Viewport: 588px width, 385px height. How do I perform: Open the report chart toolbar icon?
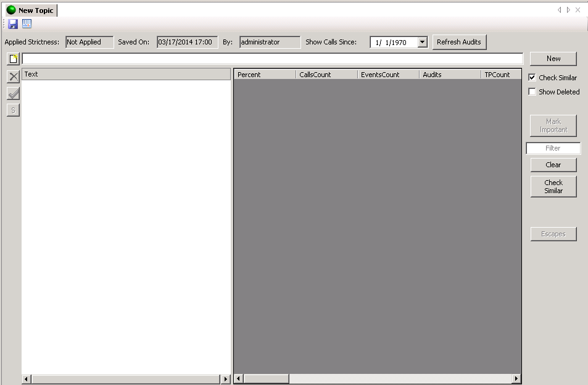pyautogui.click(x=27, y=24)
